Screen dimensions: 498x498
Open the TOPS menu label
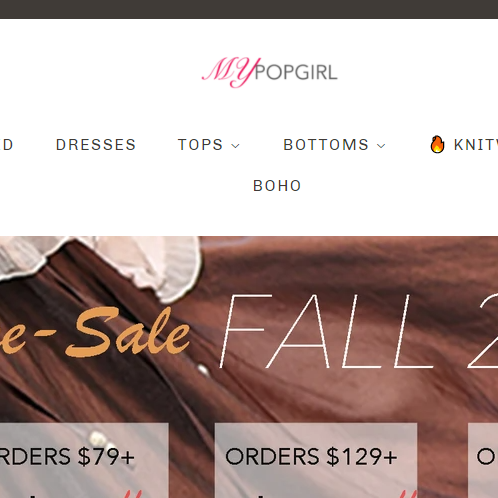pos(200,145)
